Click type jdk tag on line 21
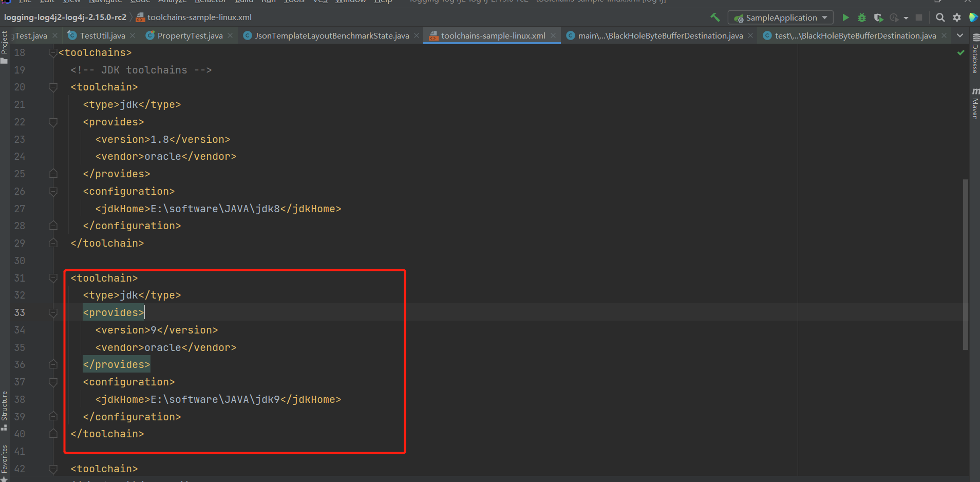This screenshot has height=482, width=980. [132, 104]
